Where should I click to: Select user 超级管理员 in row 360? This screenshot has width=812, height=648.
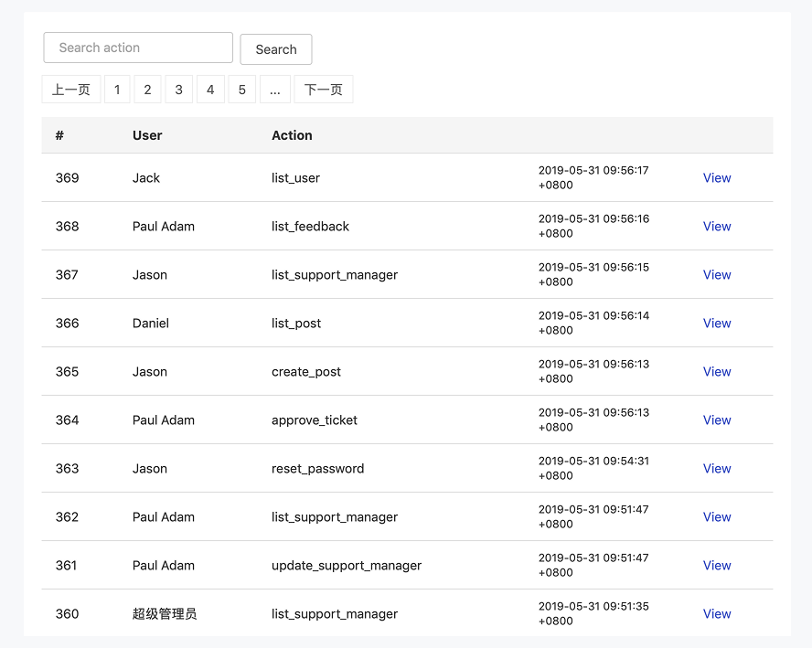[x=165, y=613]
